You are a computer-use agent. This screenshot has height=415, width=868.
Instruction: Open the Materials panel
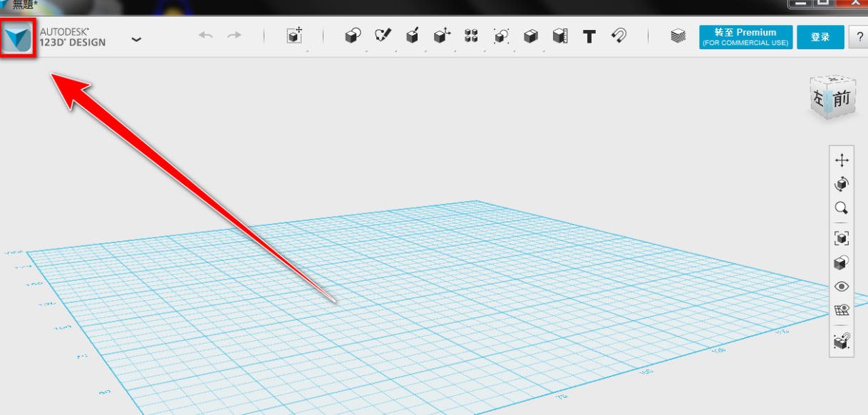pos(678,36)
